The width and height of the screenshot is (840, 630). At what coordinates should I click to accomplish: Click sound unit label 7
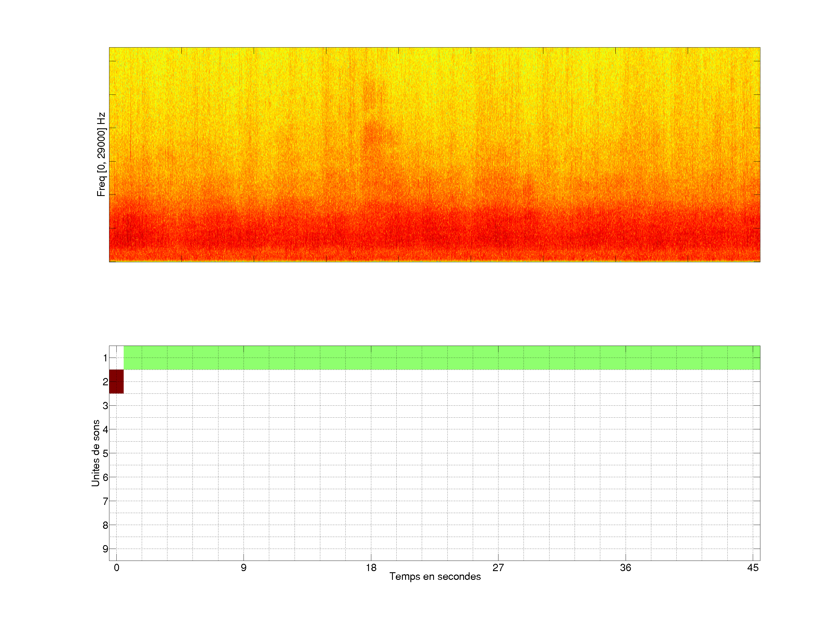105,501
